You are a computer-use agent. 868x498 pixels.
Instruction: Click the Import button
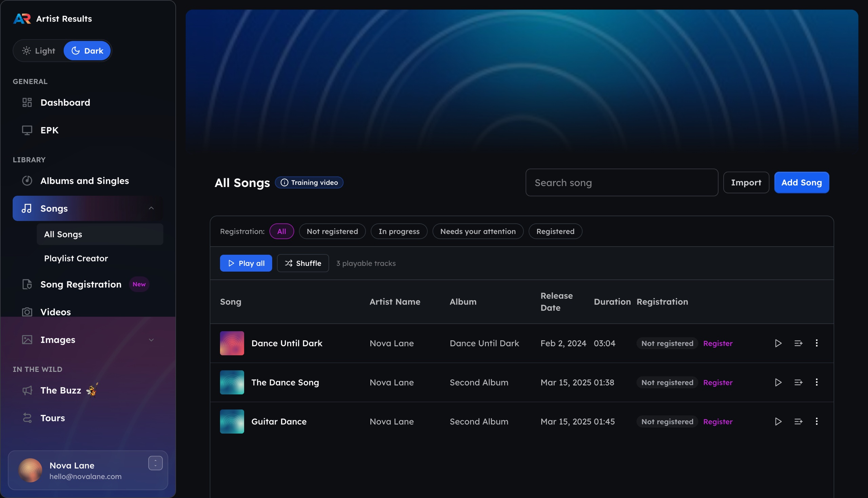(x=746, y=182)
